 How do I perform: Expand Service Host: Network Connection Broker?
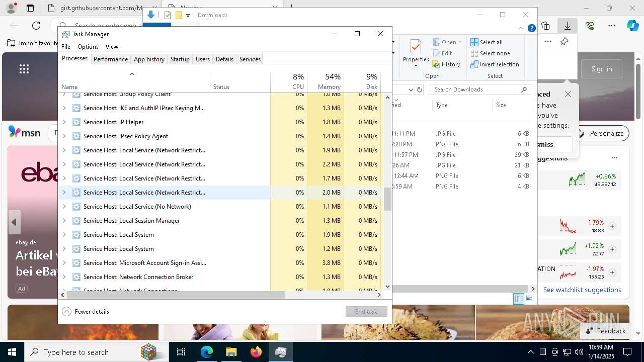coord(64,277)
